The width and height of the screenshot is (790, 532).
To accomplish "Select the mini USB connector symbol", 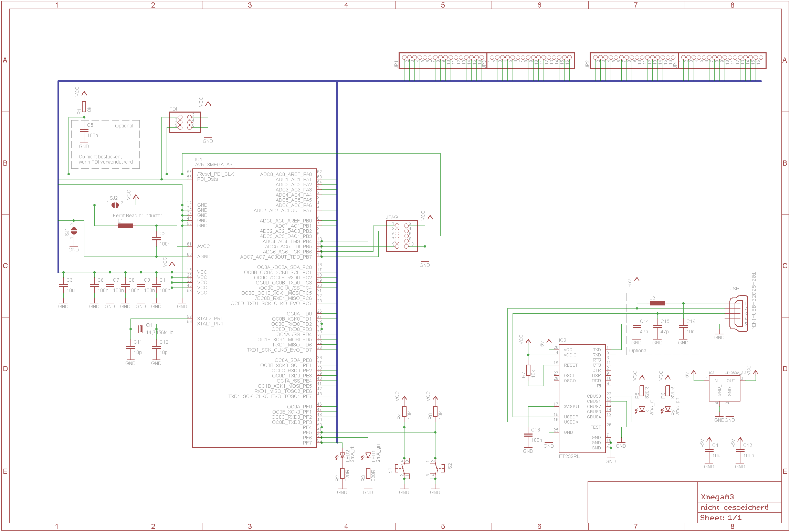I will [x=739, y=313].
